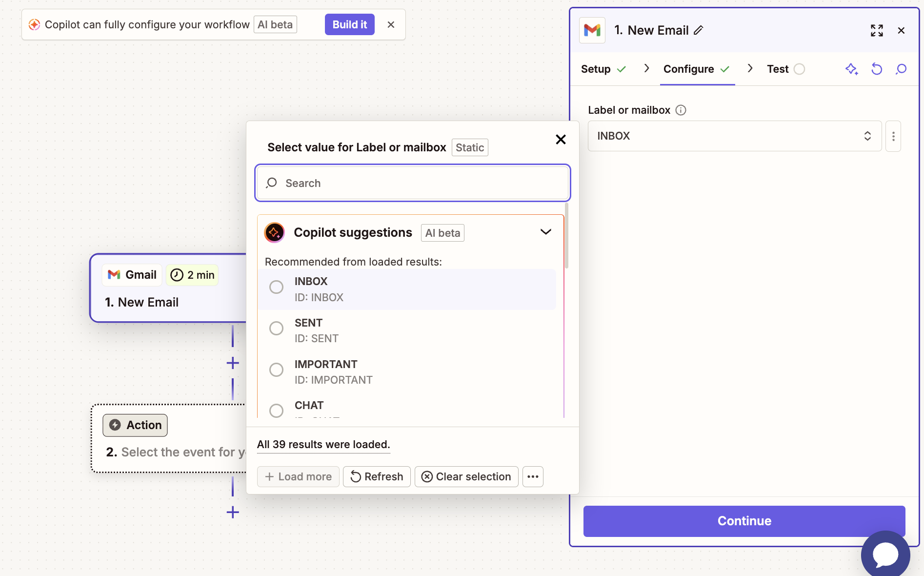Click the AI sparkle icon in panel toolbar

851,69
